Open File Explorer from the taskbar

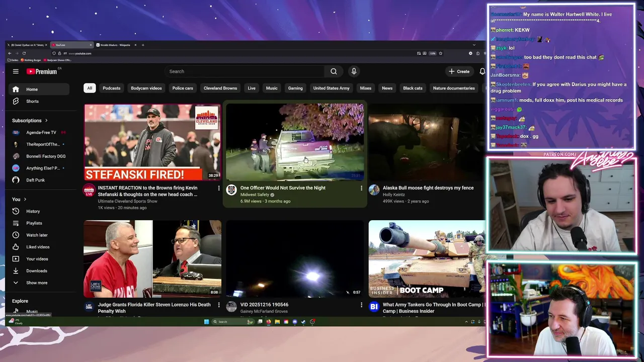(x=277, y=322)
